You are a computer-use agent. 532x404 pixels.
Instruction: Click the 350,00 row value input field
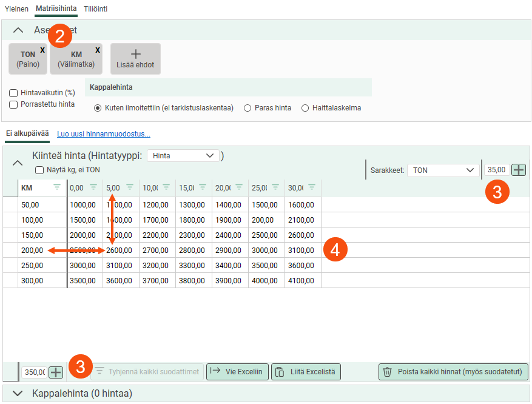tap(34, 372)
